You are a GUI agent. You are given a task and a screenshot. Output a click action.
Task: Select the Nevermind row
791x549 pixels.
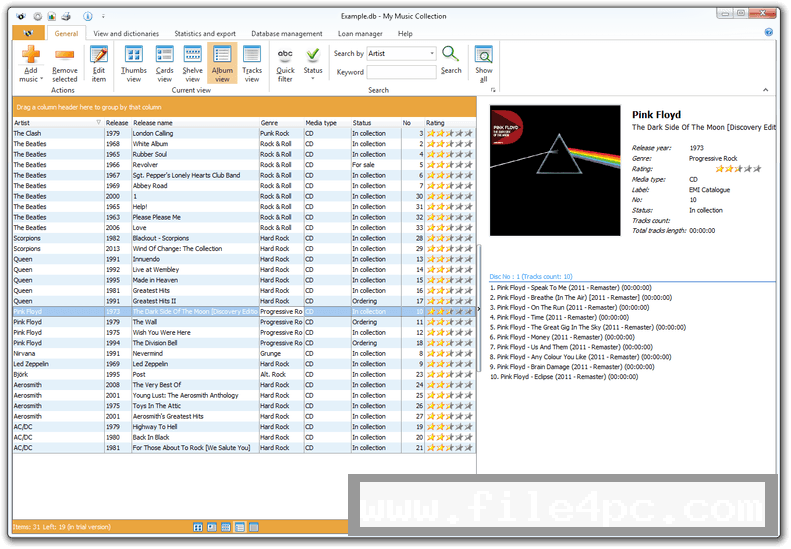tap(244, 353)
